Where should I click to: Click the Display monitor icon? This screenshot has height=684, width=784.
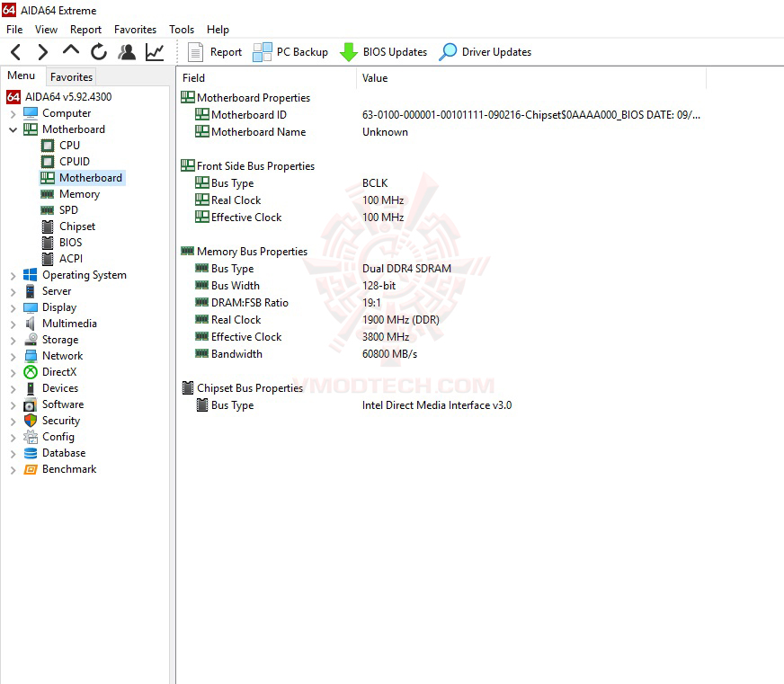coord(31,307)
